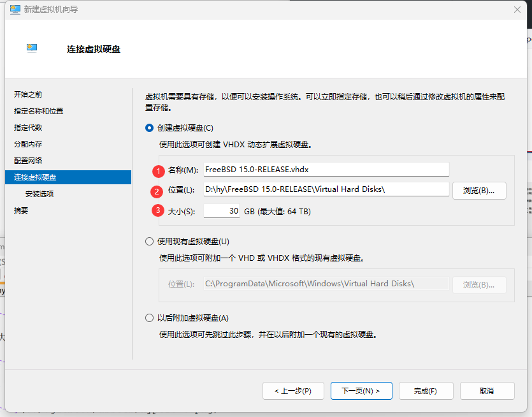The height and width of the screenshot is (417, 532).
Task: Close the 新建虚拟机向导 window
Action: click(x=517, y=10)
